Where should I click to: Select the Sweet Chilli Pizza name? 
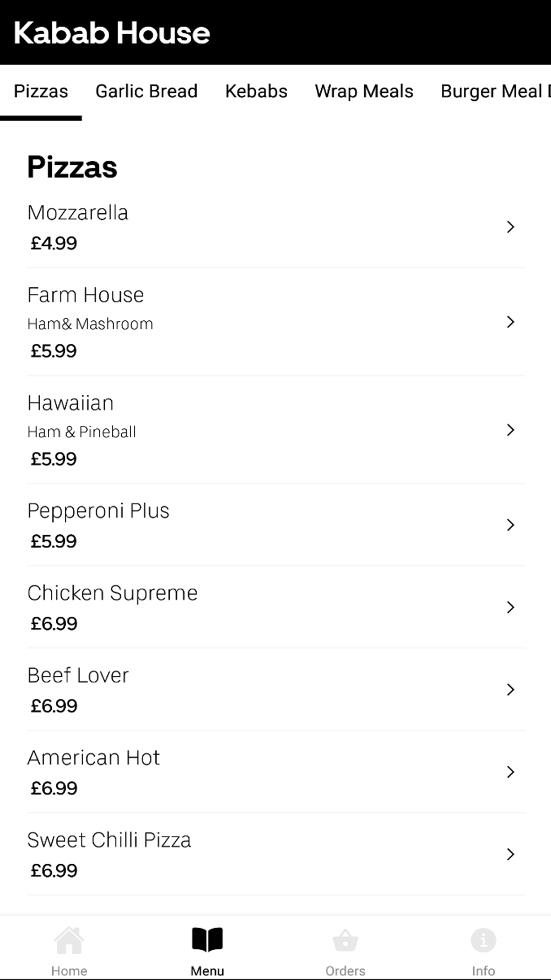[109, 840]
